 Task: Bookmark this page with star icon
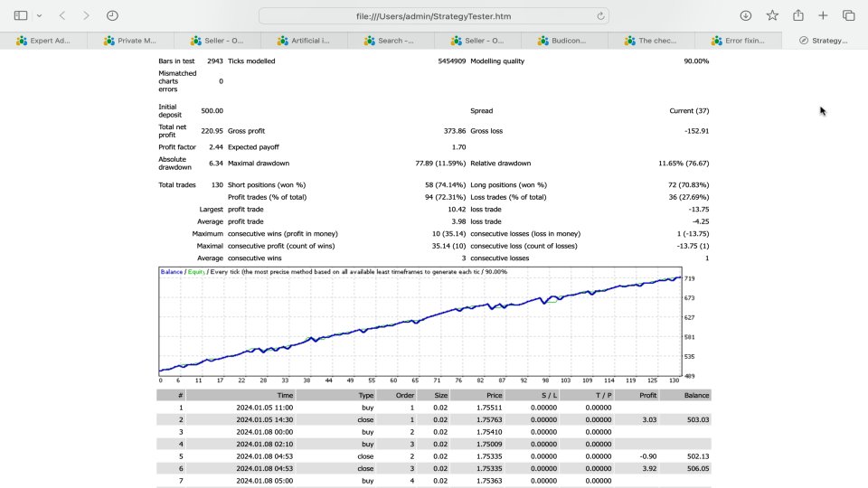772,15
